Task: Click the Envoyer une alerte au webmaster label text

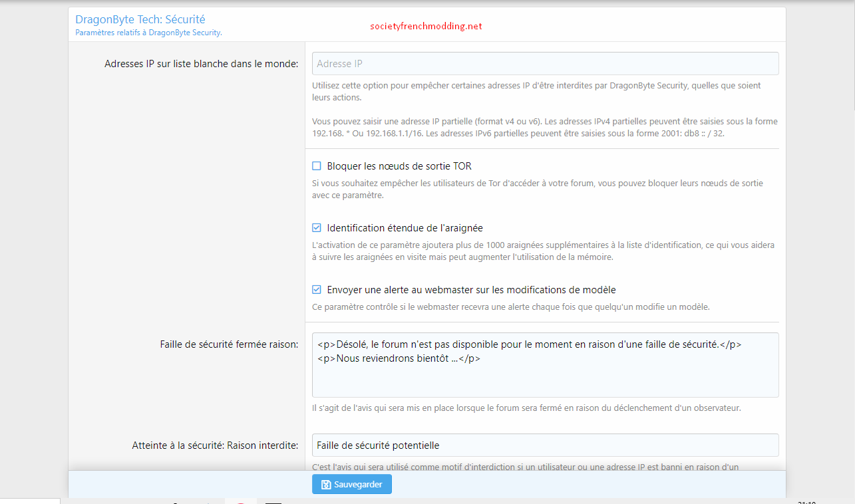Action: pos(471,290)
